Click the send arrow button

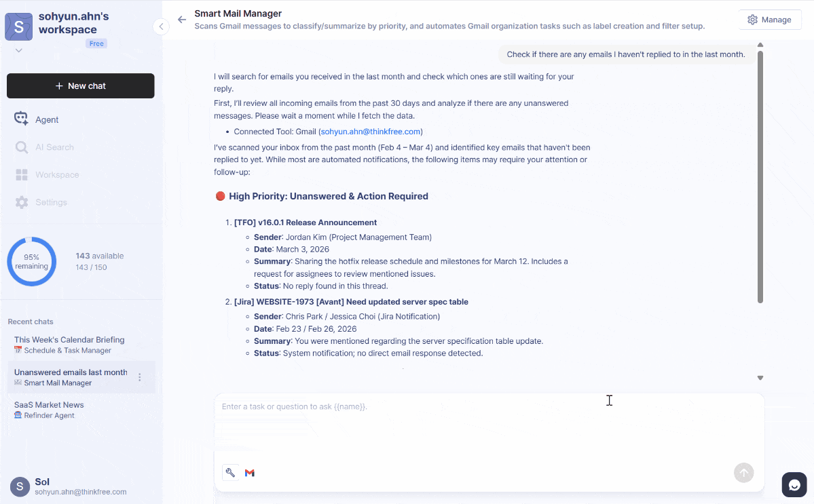743,473
